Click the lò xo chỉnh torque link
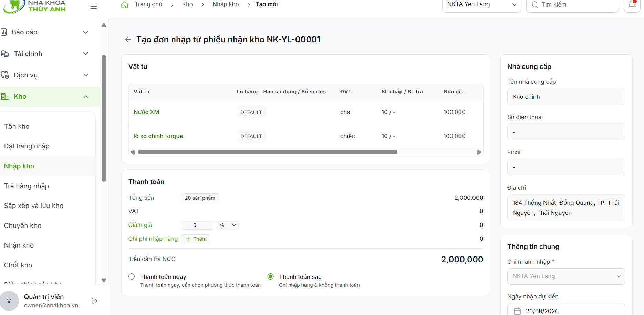The image size is (644, 315). pos(158,136)
